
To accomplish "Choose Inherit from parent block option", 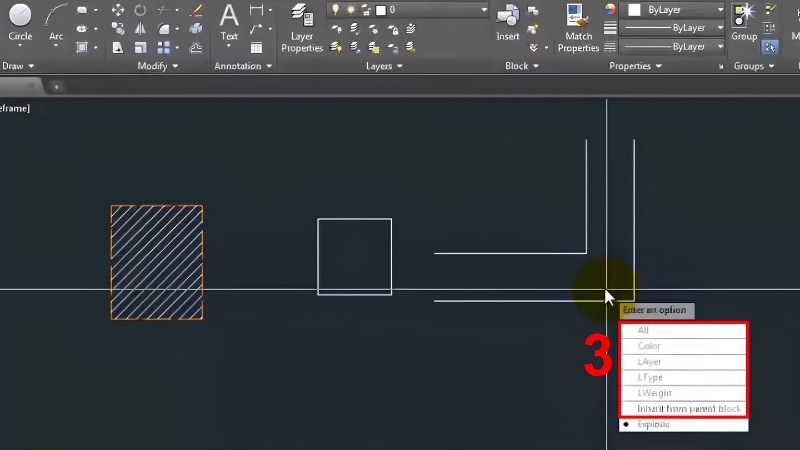I will tap(684, 409).
